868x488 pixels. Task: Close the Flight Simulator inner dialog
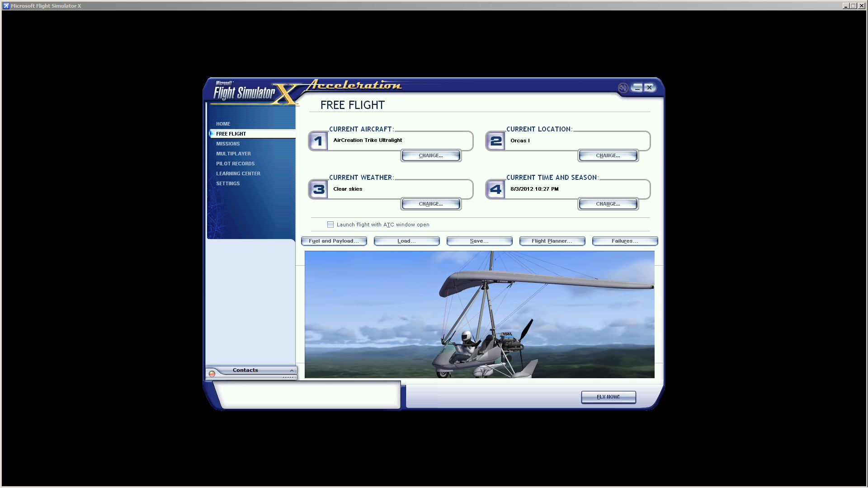tap(649, 88)
